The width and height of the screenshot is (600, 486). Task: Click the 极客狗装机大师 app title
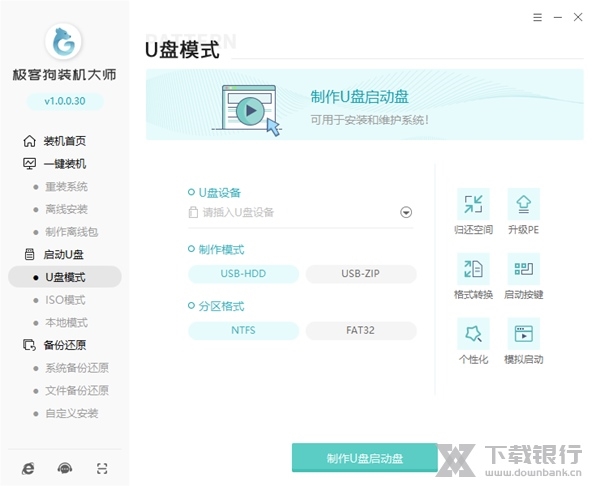coord(64,75)
